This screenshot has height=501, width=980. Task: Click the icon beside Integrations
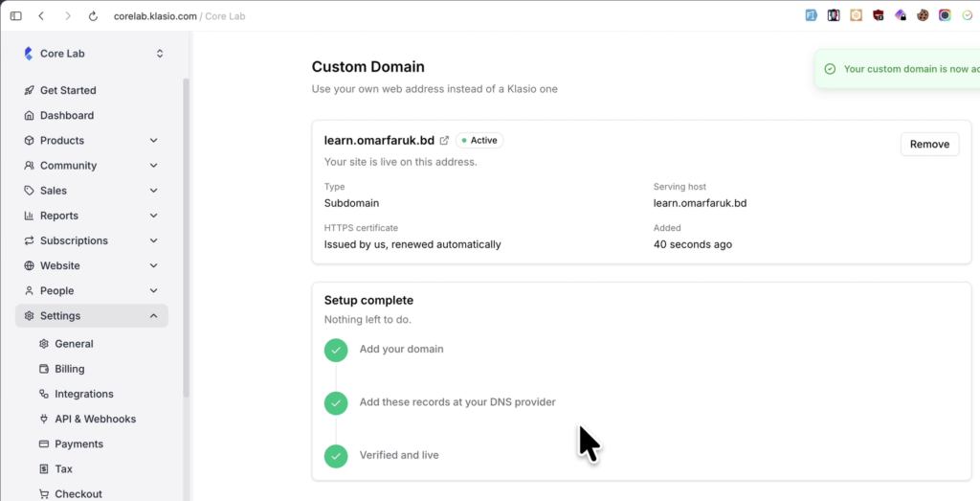pyautogui.click(x=44, y=394)
